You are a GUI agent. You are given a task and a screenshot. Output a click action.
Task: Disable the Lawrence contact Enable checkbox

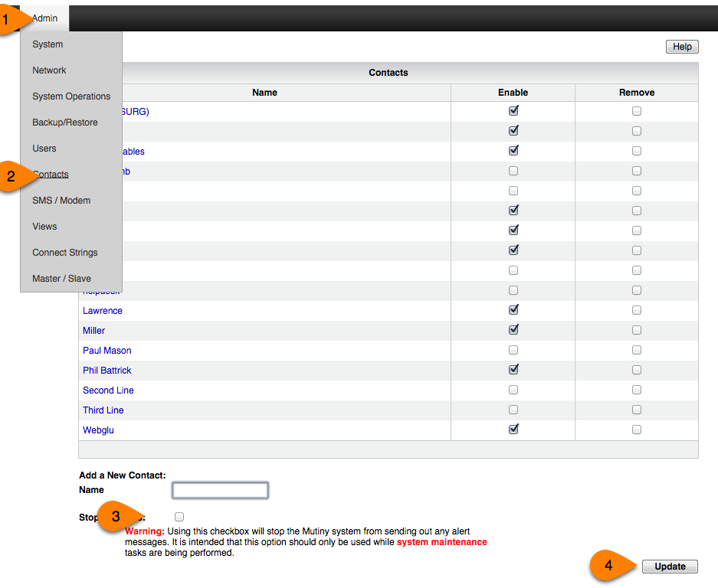(x=513, y=310)
